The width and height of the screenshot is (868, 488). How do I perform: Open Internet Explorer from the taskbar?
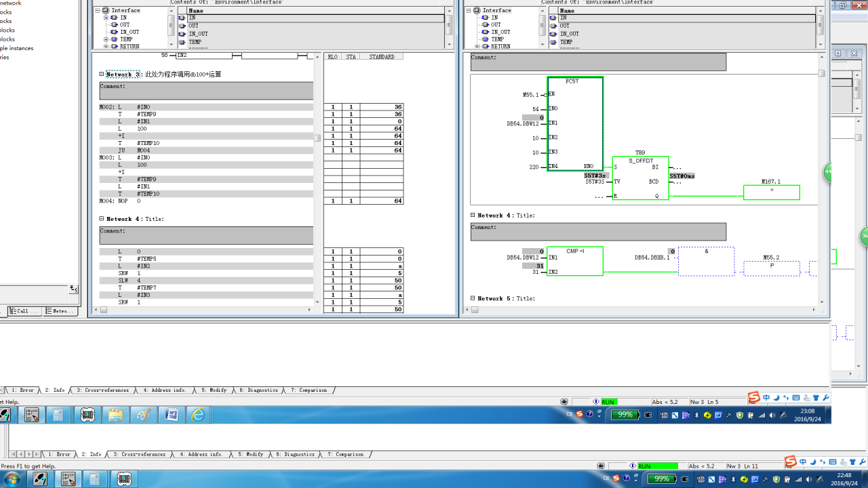point(198,415)
